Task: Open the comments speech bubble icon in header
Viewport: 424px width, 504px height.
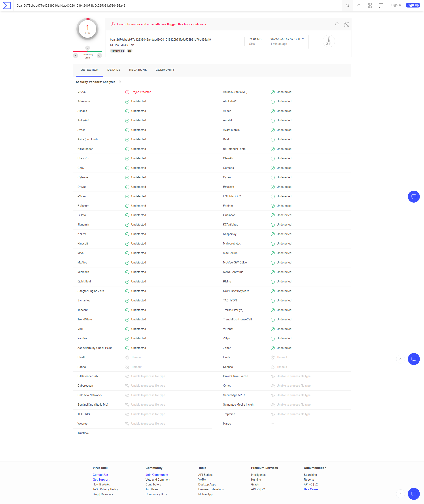Action: point(381,6)
